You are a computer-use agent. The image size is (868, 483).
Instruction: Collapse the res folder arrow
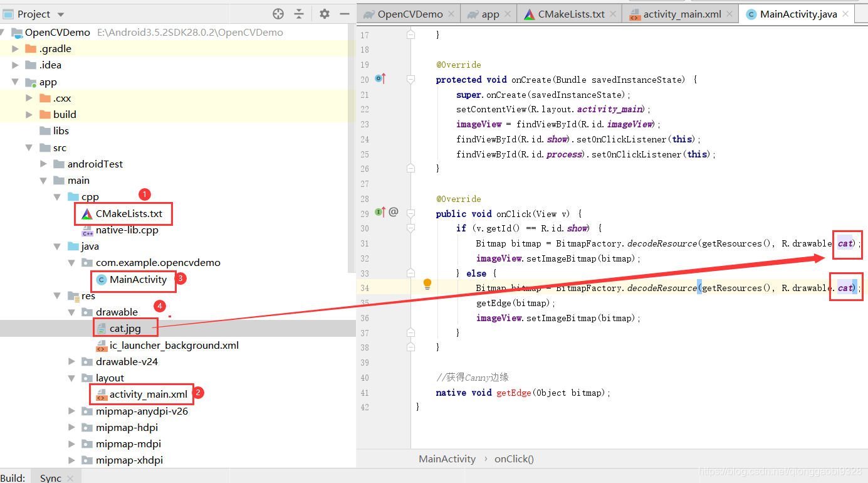click(58, 296)
